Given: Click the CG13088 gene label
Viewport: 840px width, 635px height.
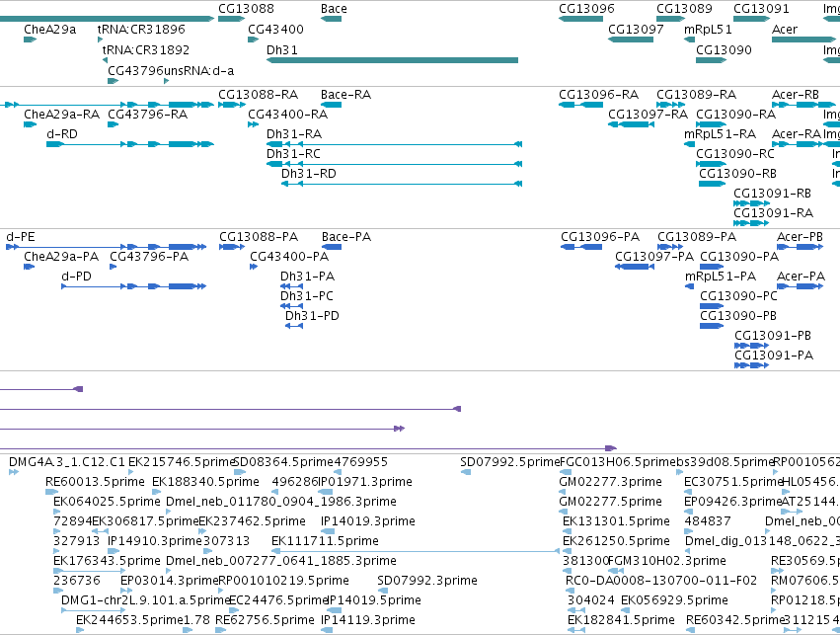Looking at the screenshot, I should pyautogui.click(x=246, y=9).
